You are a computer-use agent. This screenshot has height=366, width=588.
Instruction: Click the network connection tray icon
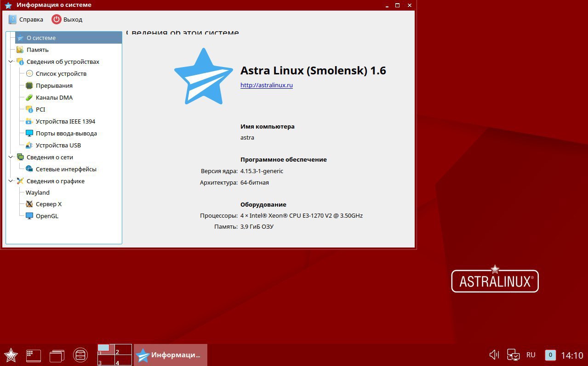coord(513,355)
